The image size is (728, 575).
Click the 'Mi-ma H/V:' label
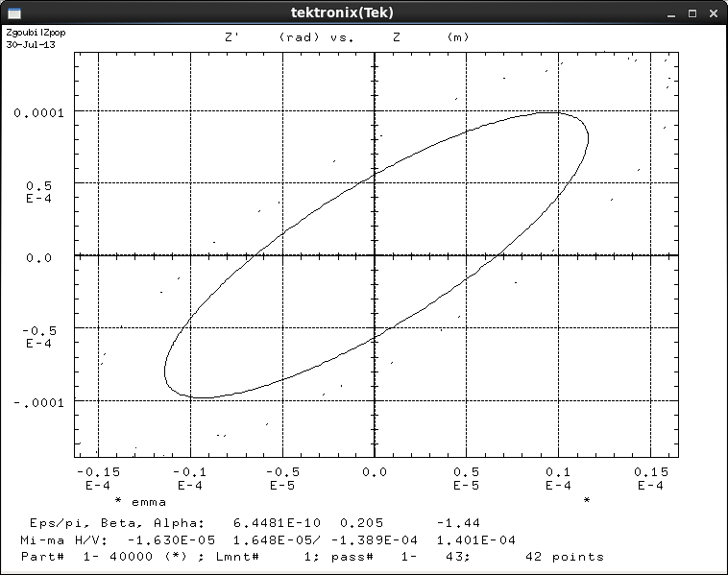click(64, 540)
